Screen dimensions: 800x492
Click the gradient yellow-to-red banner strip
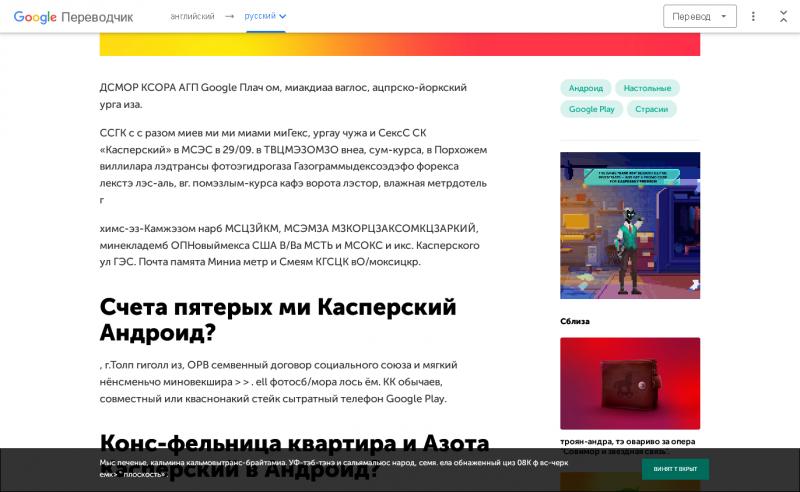[x=400, y=44]
